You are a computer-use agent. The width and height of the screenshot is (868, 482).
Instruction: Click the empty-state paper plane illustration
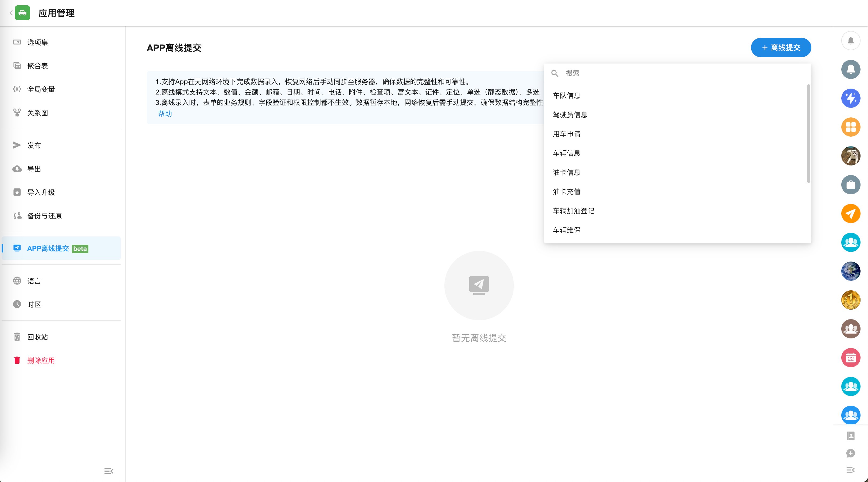coord(479,285)
